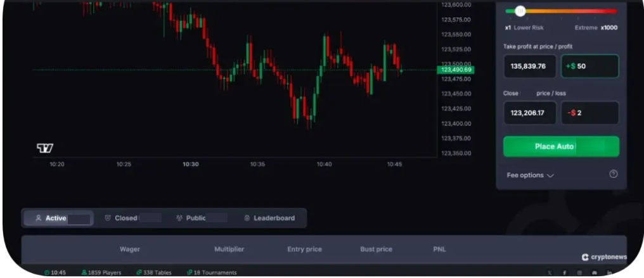Click the tournaments icon next to 18 Tournaments
Screen dimensions: 644x278
190,273
